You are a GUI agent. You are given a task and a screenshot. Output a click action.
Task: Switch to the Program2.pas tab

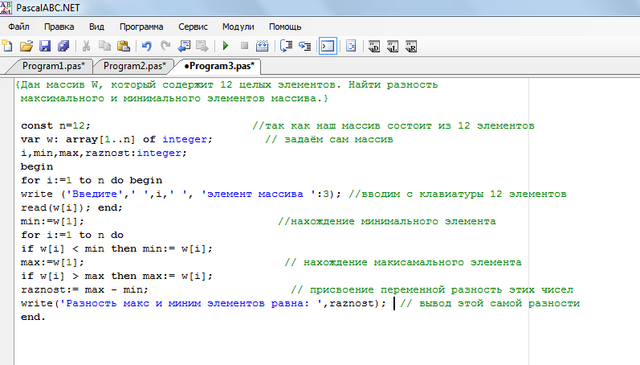click(134, 66)
